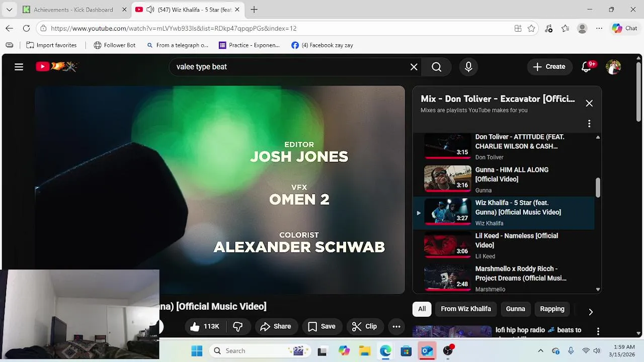
Task: Close the Mix playlist panel
Action: (589, 103)
